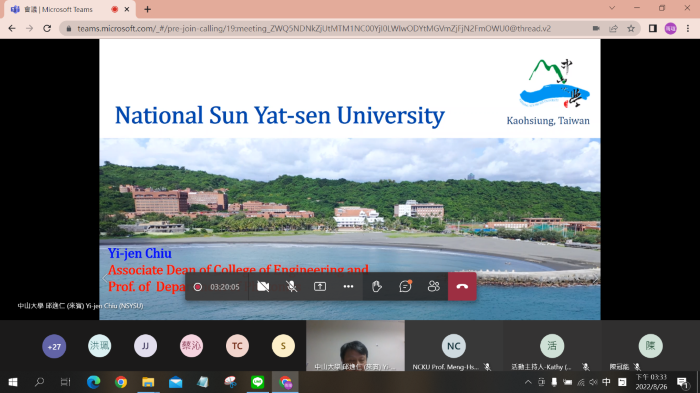Click the address bar URL

314,28
